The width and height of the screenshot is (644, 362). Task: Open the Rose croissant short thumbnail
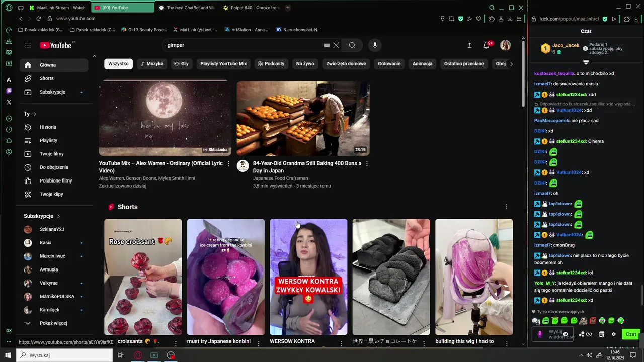[143, 277]
